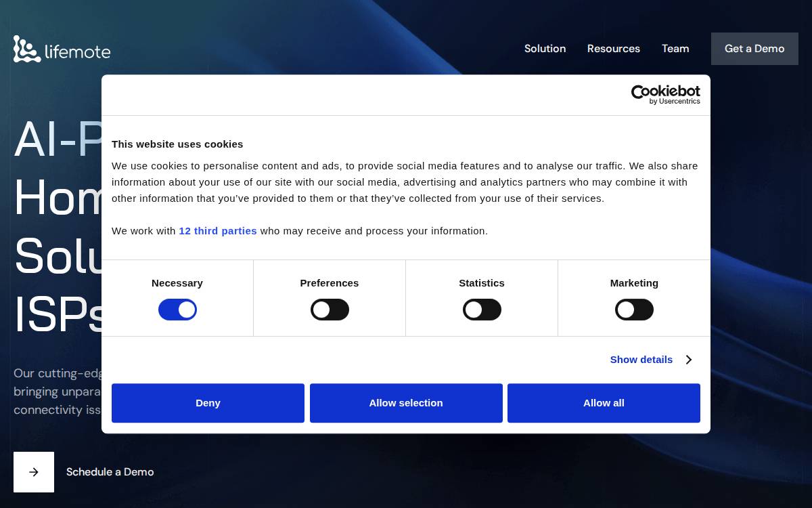The height and width of the screenshot is (508, 812).
Task: Click the Show details link text
Action: (x=641, y=360)
